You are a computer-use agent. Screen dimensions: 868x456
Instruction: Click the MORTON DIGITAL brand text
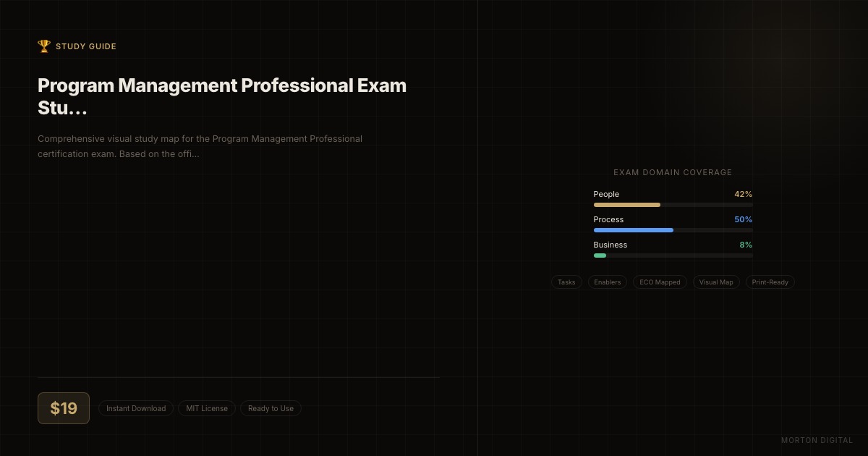tap(817, 440)
